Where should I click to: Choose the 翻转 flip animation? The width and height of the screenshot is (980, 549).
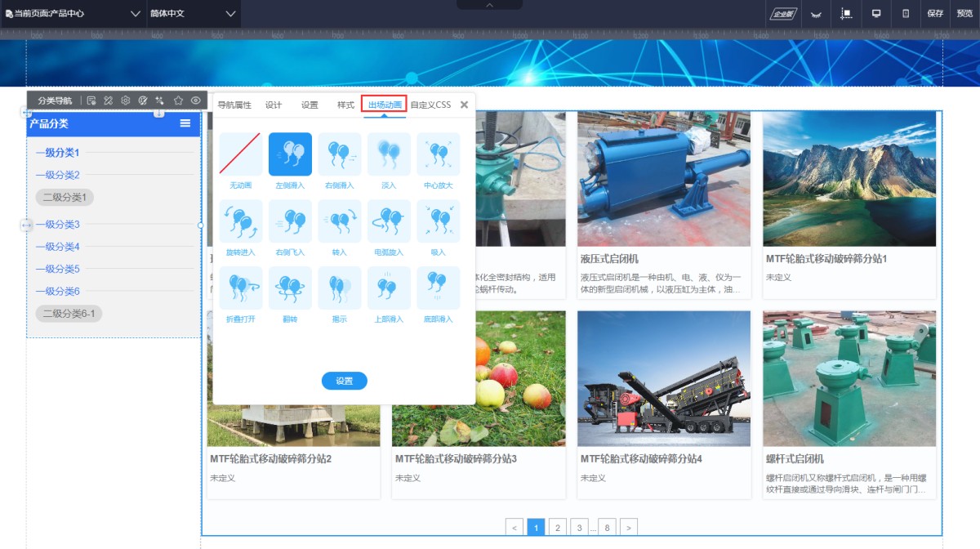(x=290, y=288)
